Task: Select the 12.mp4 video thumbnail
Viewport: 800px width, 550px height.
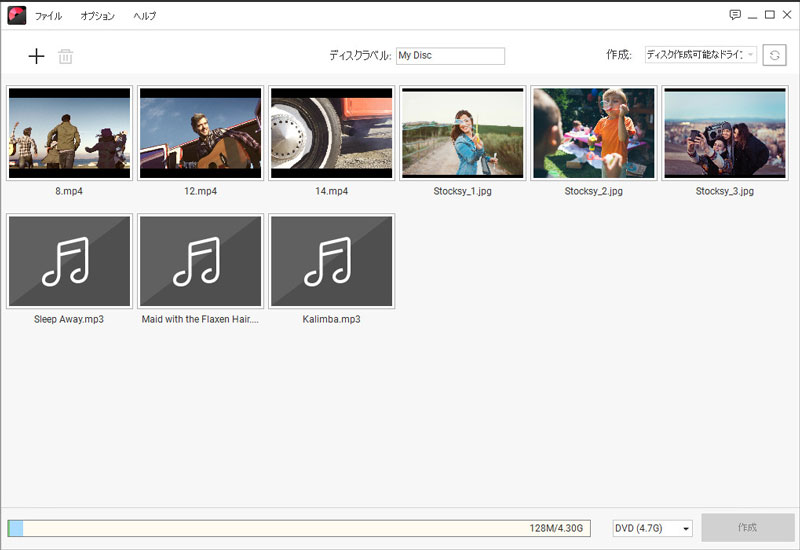Action: pos(201,133)
